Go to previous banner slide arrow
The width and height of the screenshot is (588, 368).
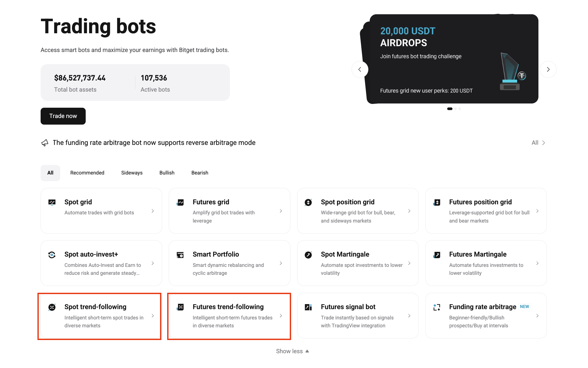coord(360,69)
